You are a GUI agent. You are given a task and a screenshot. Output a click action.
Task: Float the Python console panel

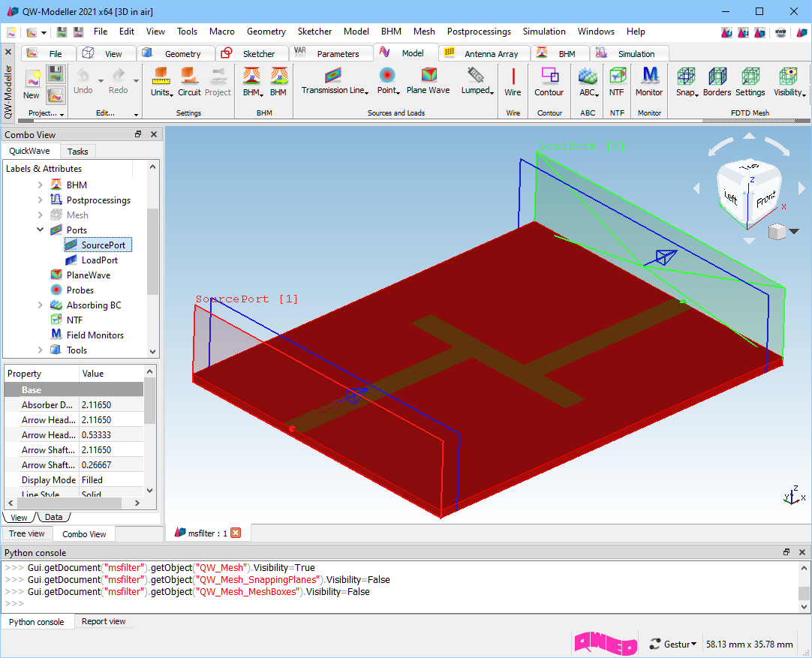tap(786, 552)
